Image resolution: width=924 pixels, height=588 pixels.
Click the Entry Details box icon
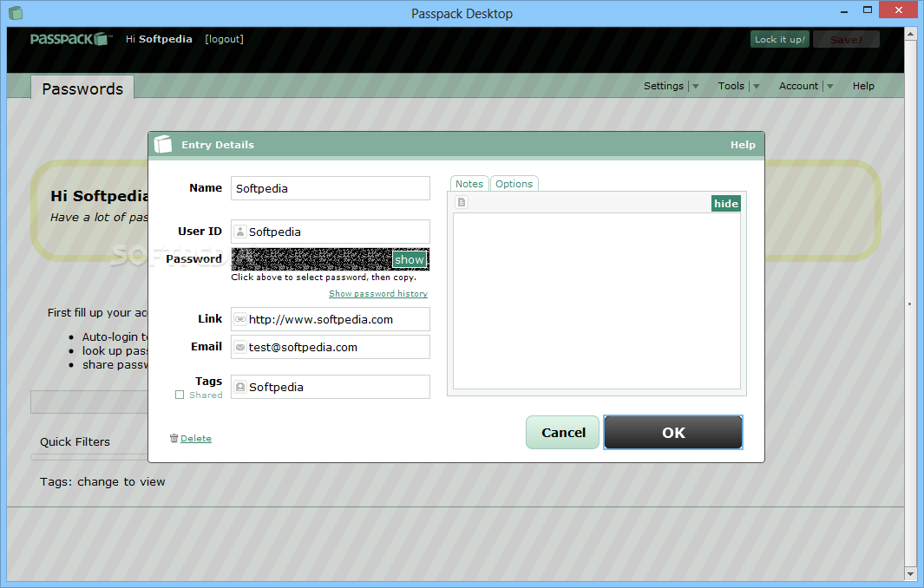pyautogui.click(x=162, y=144)
